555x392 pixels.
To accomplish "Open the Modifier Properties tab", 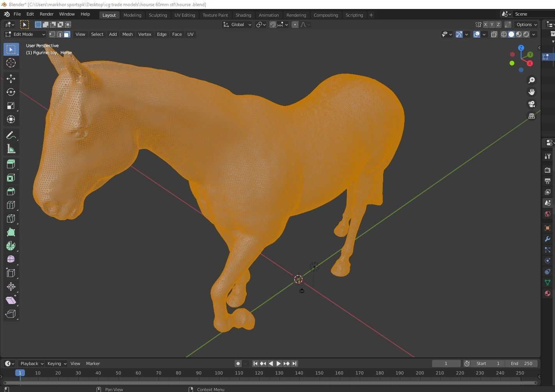I will click(547, 238).
